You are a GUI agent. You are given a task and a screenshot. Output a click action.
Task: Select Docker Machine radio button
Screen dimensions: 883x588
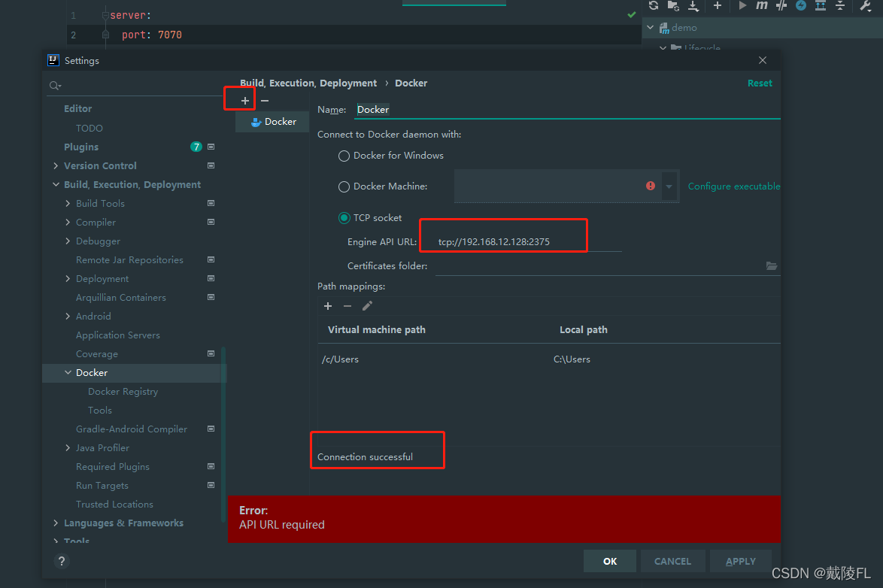pyautogui.click(x=344, y=186)
